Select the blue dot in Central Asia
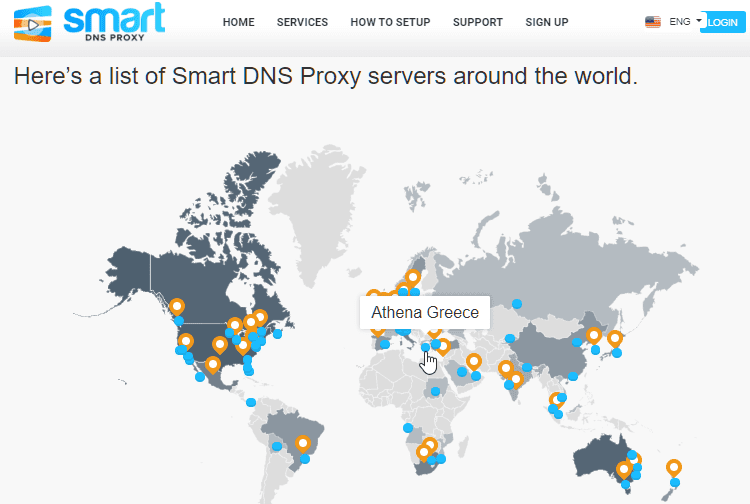This screenshot has width=750, height=504. point(510,339)
